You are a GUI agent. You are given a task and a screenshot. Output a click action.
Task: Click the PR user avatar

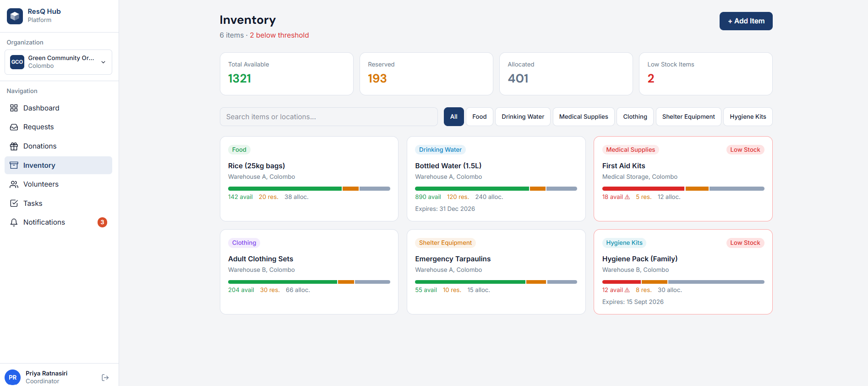click(x=13, y=378)
